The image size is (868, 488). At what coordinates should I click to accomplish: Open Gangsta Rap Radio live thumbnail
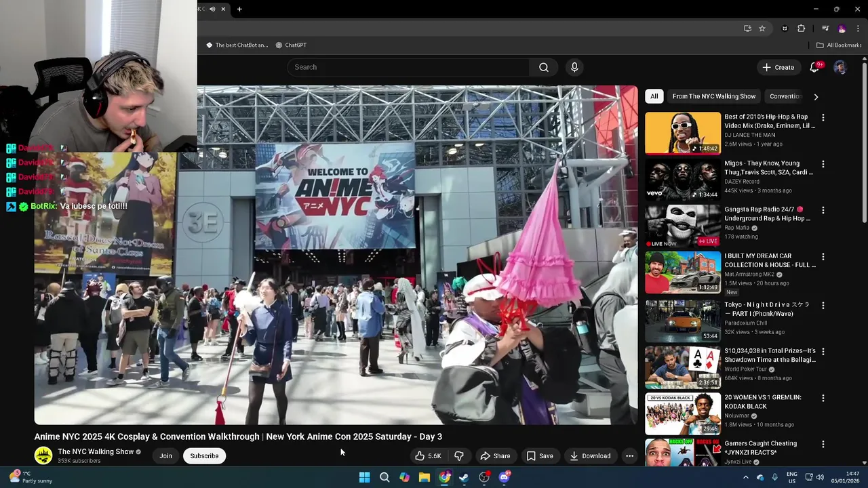683,226
